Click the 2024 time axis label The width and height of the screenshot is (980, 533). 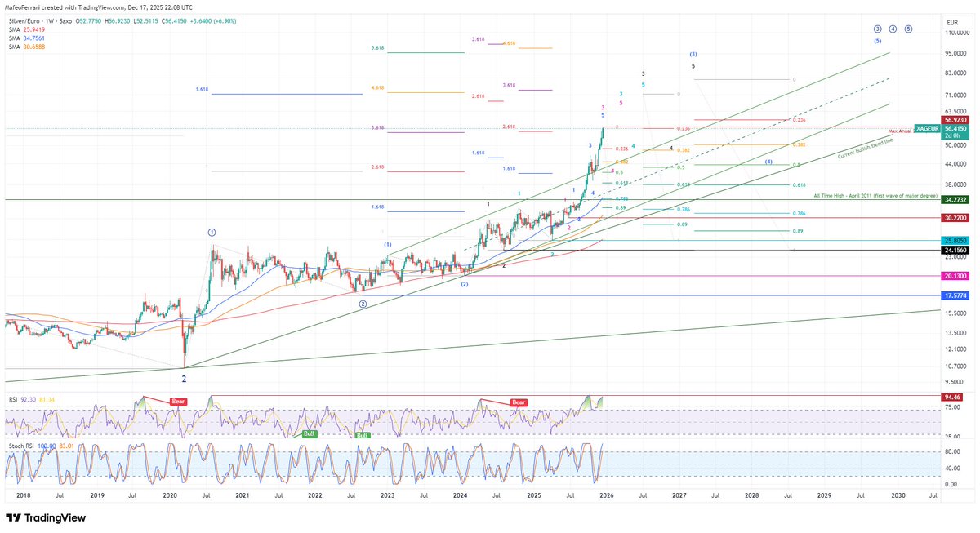pos(461,495)
